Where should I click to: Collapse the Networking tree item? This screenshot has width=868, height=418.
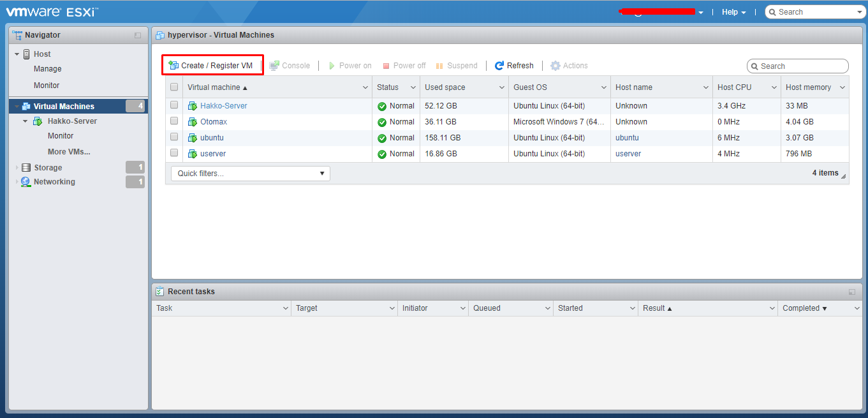pos(16,181)
